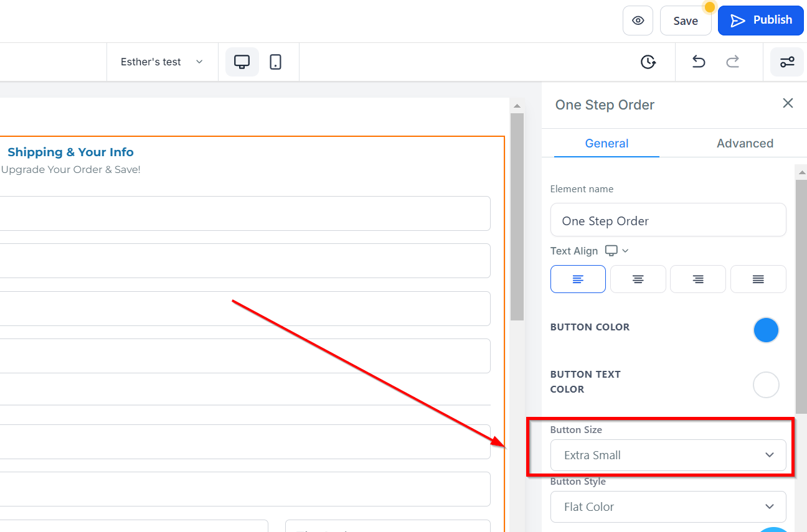Switch to desktop view
This screenshot has width=807, height=532.
242,62
